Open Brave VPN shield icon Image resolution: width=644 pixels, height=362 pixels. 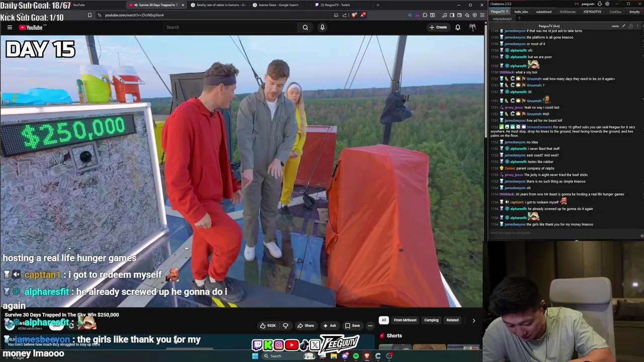pos(474,15)
